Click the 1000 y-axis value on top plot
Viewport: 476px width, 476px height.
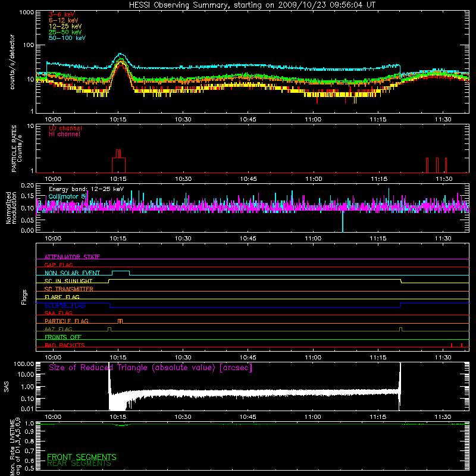coord(26,12)
